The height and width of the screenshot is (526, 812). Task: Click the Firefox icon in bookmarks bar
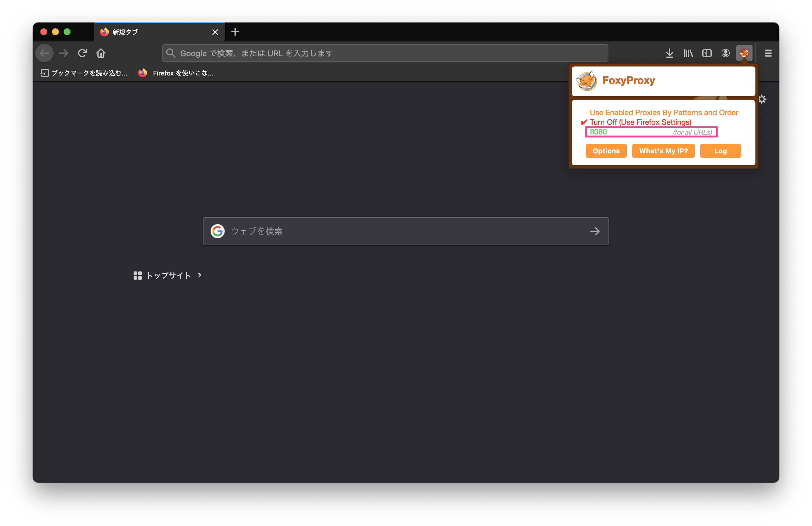143,73
